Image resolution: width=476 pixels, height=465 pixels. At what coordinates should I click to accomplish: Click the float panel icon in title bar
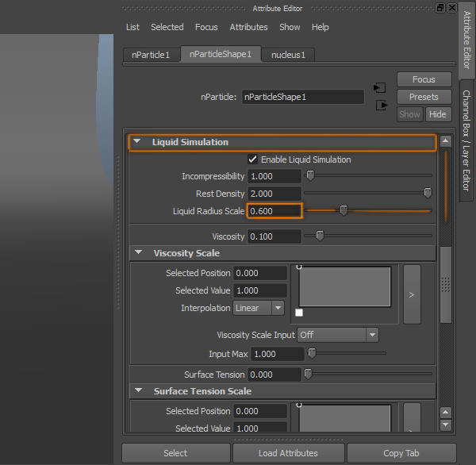coord(440,8)
